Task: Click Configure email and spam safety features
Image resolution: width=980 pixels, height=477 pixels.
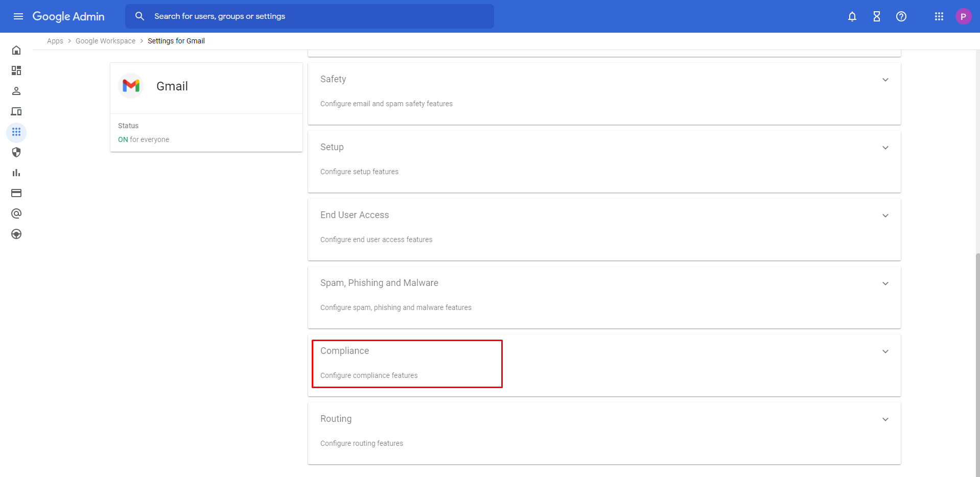Action: pyautogui.click(x=386, y=104)
